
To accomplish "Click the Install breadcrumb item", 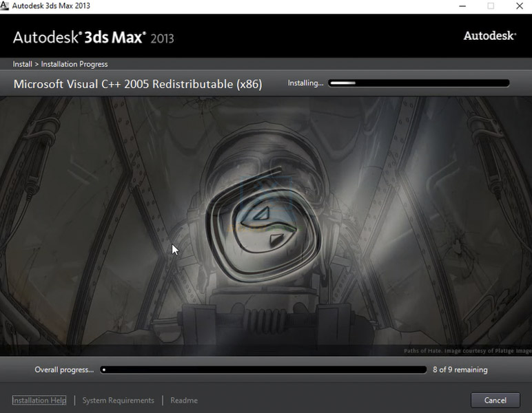I will [x=22, y=64].
